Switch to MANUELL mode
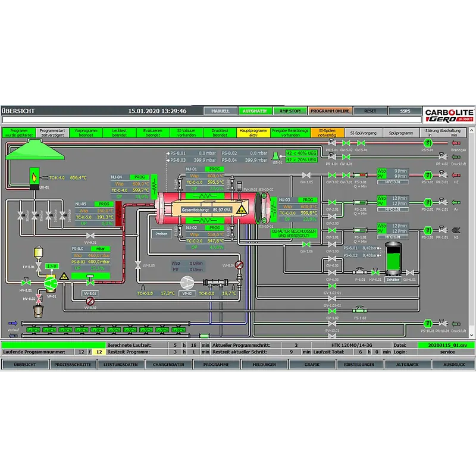The image size is (476, 476). (x=220, y=111)
